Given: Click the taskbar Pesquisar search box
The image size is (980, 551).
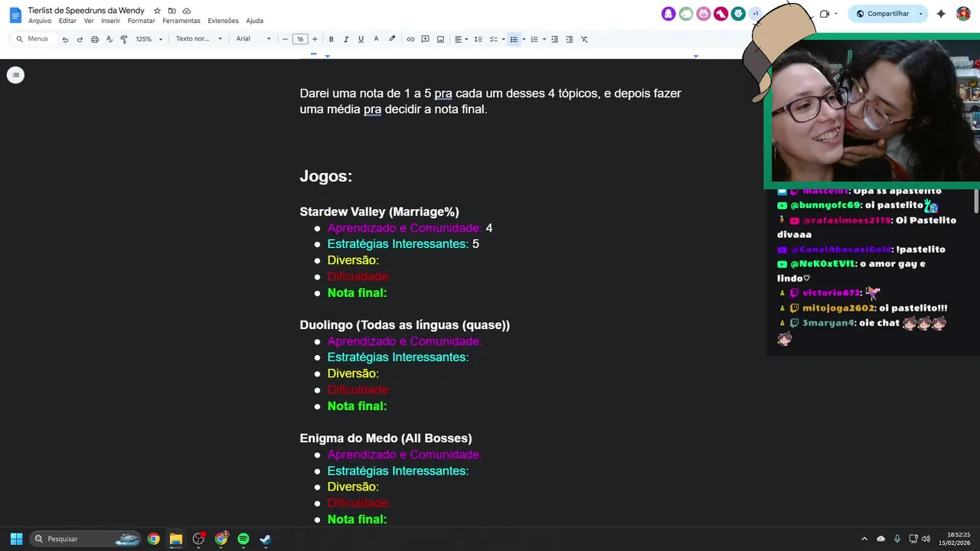Looking at the screenshot, I should 86,539.
